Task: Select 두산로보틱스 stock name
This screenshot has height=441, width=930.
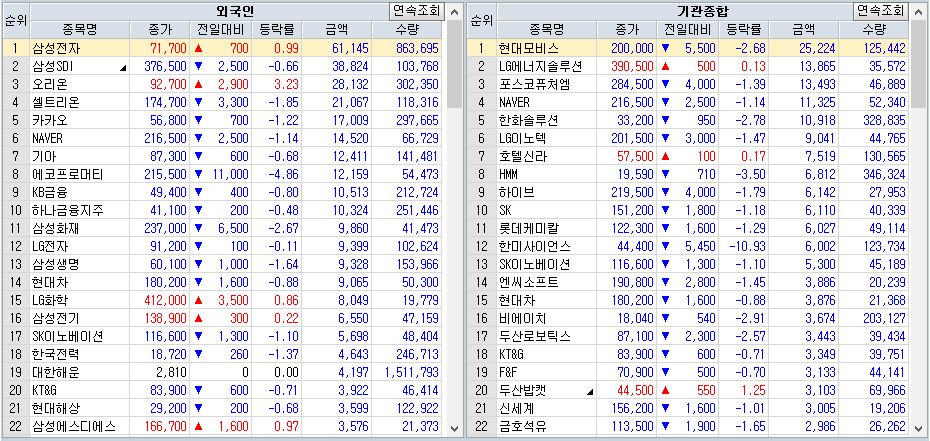Action: 536,337
